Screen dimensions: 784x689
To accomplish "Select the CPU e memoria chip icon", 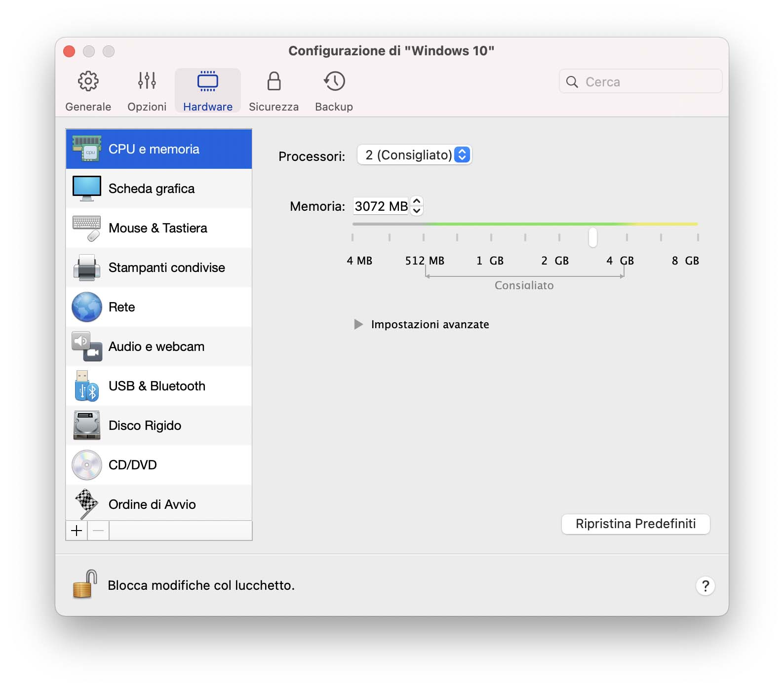I will (87, 149).
